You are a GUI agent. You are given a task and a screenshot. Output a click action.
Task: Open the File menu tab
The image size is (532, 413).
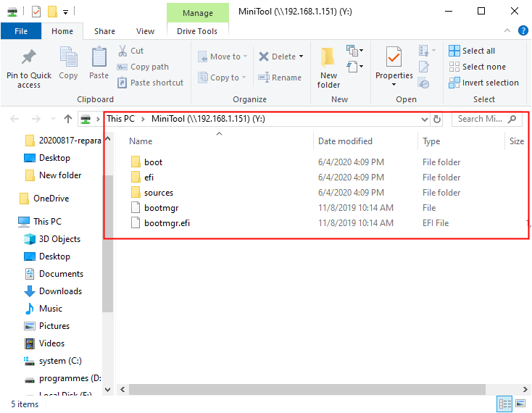(21, 31)
